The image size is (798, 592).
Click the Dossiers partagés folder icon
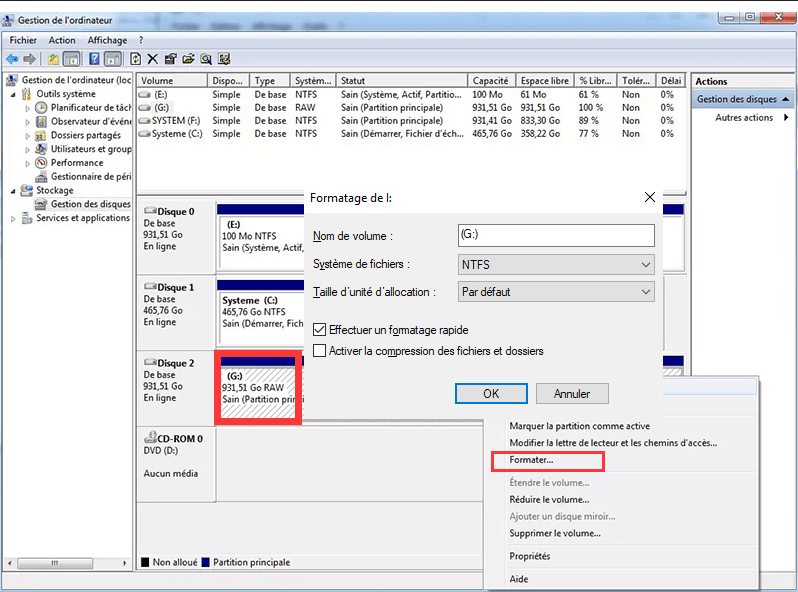41,135
